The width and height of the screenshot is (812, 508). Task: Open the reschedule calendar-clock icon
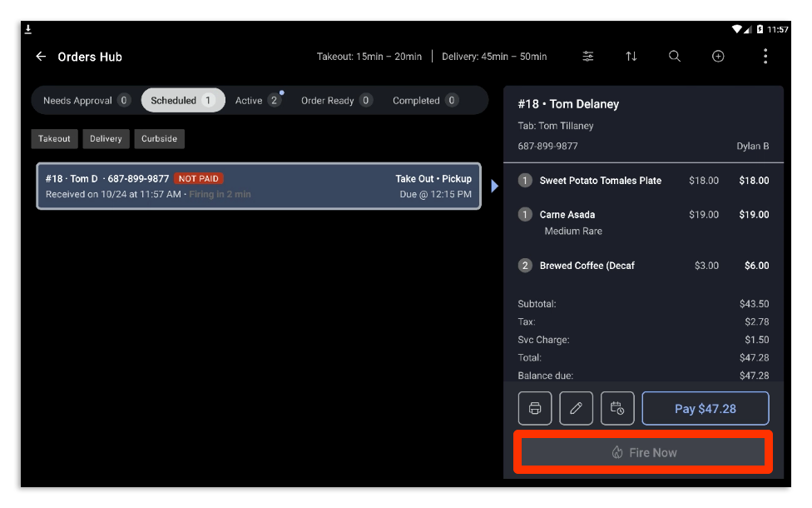point(617,408)
